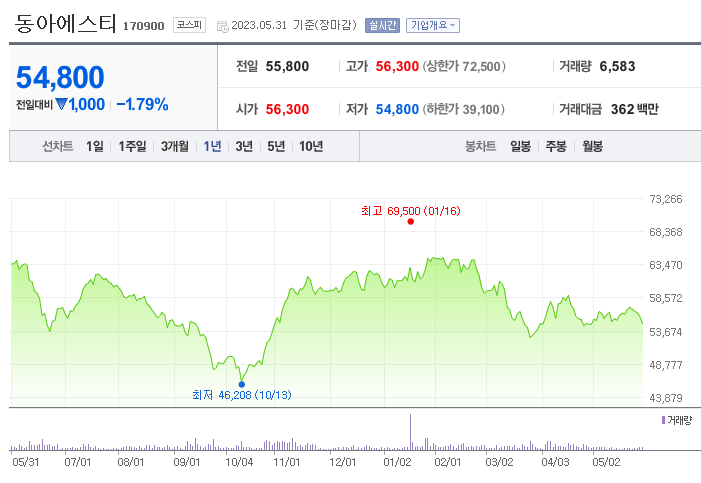
Task: Select the 1년 chart period
Action: [x=212, y=146]
